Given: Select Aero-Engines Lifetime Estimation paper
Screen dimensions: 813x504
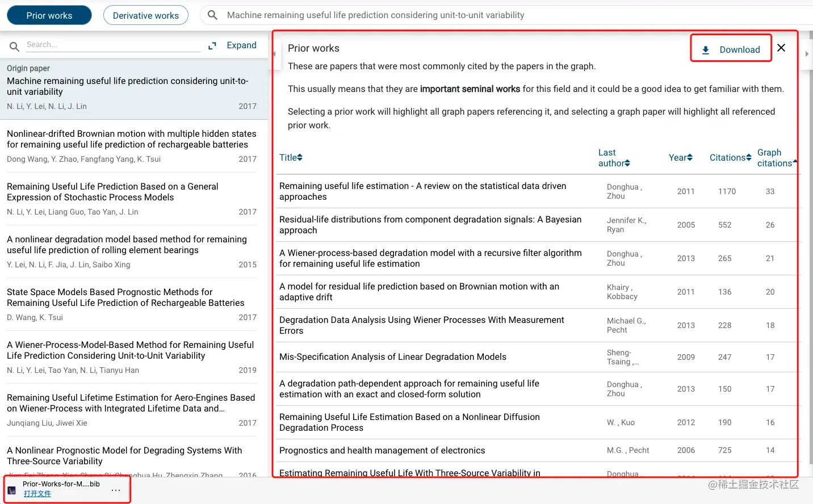Looking at the screenshot, I should 132,410.
